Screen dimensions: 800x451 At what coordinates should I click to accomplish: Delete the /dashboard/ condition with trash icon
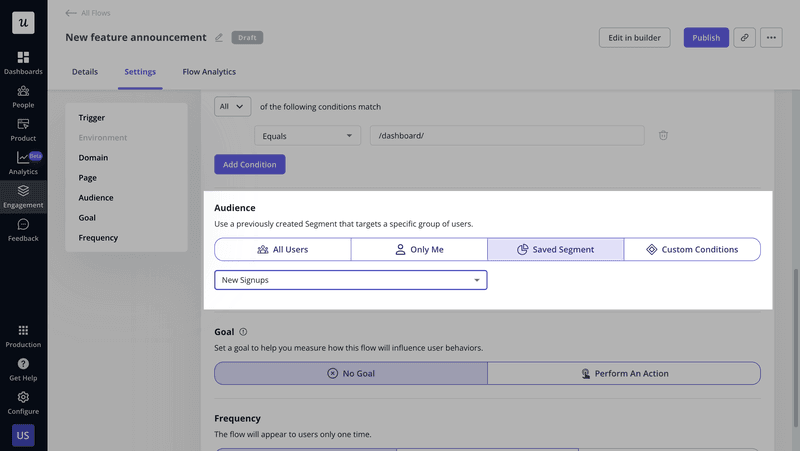point(663,135)
